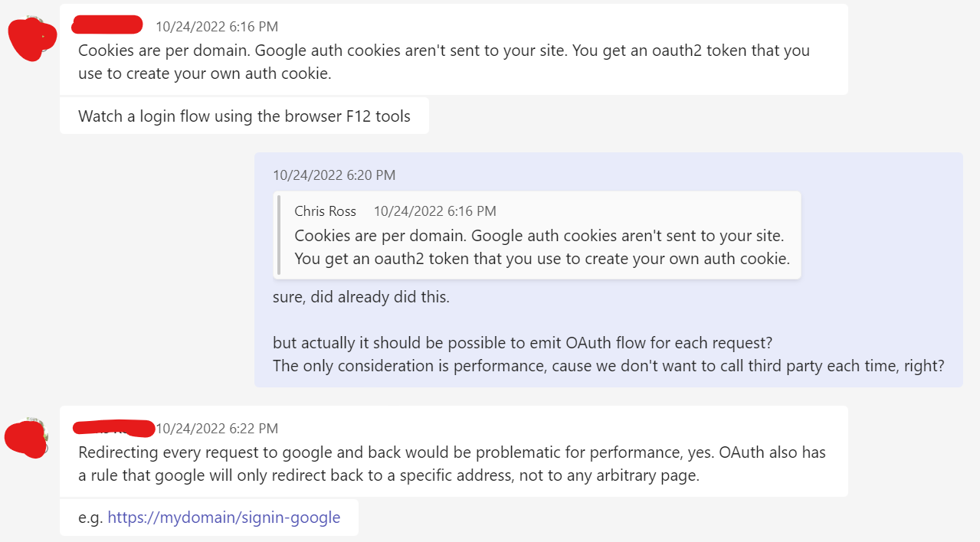Click the Chris Ross name in the quote
This screenshot has width=980, height=542.
pyautogui.click(x=325, y=211)
